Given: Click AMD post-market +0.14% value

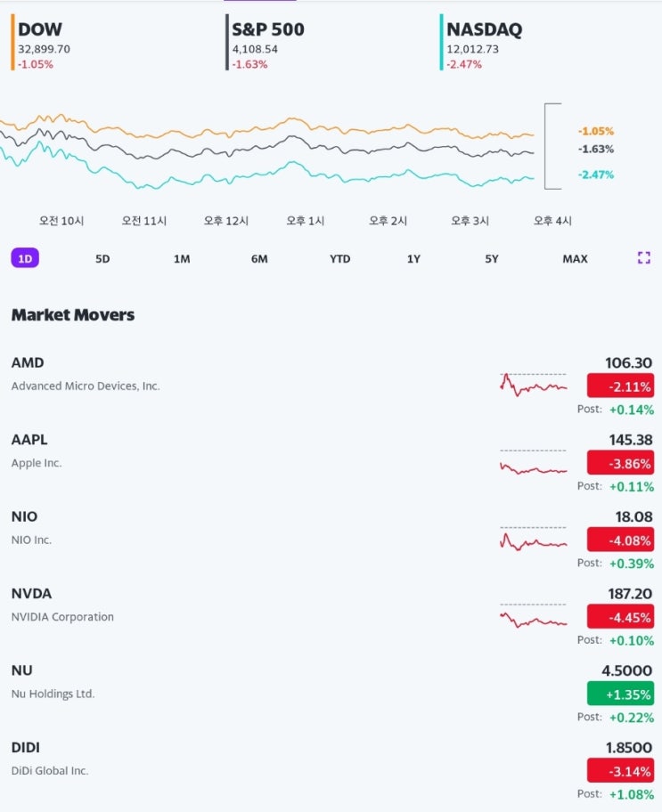Looking at the screenshot, I should pyautogui.click(x=632, y=410).
